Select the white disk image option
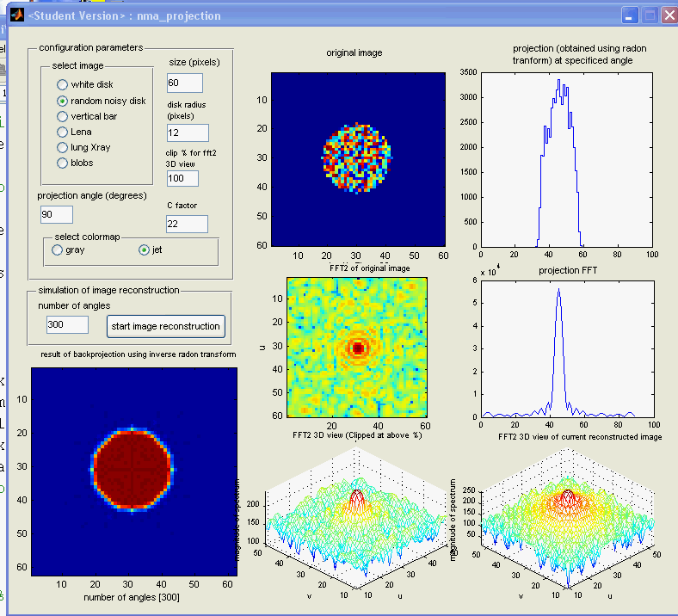This screenshot has width=678, height=616. (63, 85)
